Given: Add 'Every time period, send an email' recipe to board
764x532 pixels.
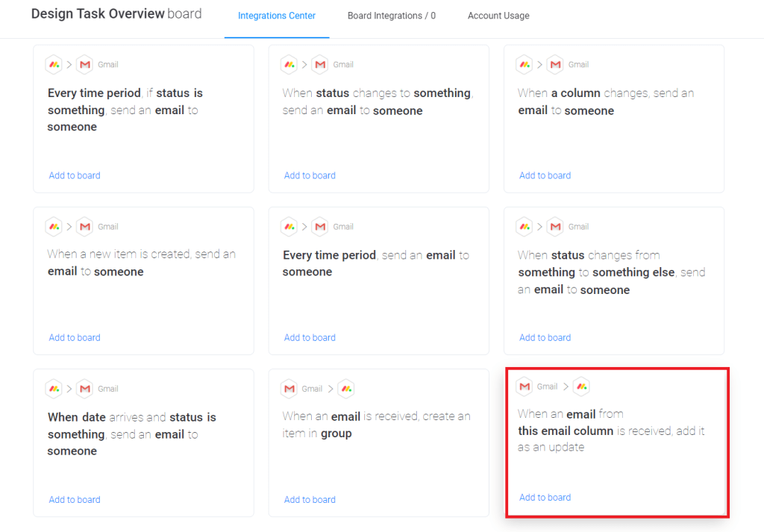Looking at the screenshot, I should coord(310,337).
